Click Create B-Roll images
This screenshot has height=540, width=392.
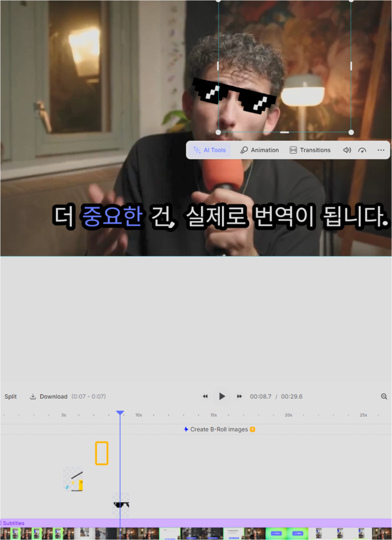tap(219, 429)
